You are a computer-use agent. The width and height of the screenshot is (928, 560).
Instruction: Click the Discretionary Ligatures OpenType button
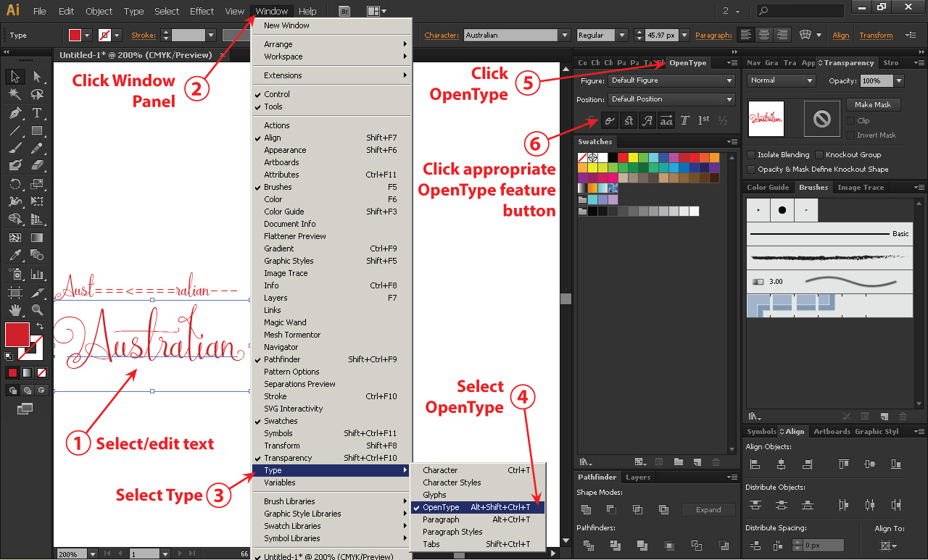629,121
